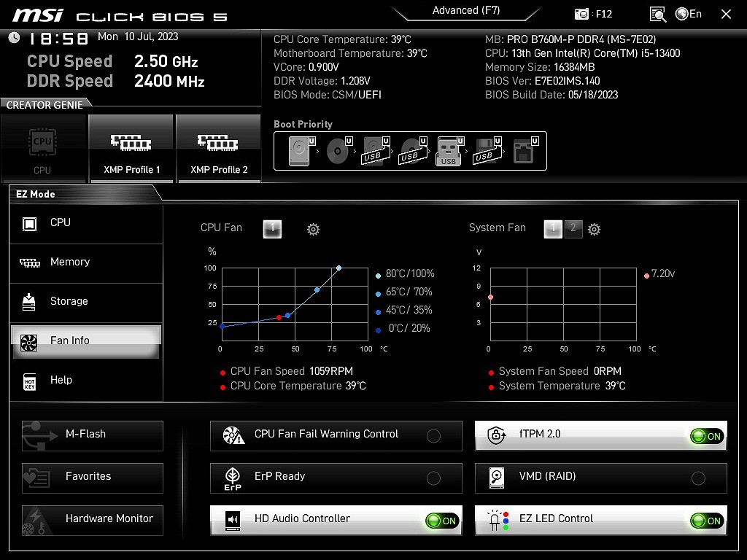Change language via the En globe icon
Image resolution: width=747 pixels, height=560 pixels.
(x=689, y=14)
